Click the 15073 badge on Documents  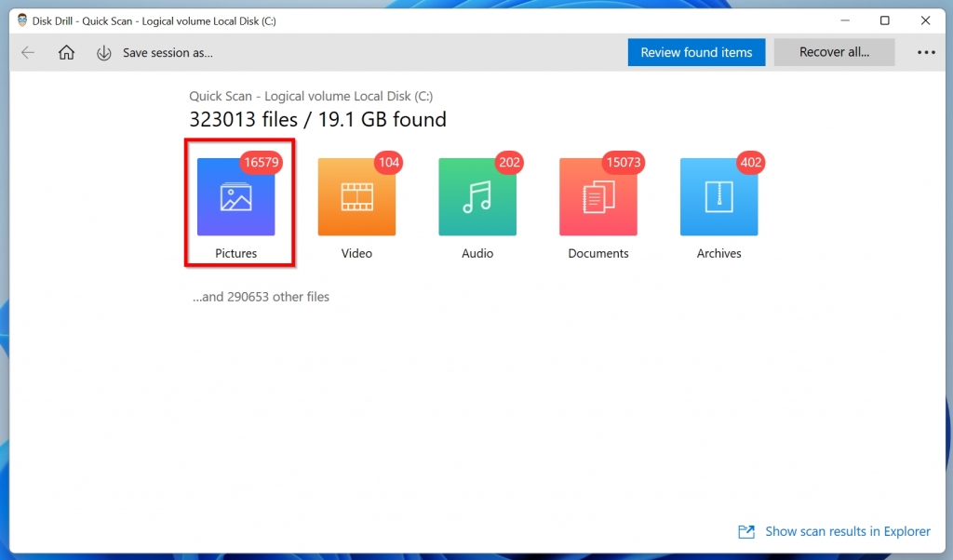622,162
